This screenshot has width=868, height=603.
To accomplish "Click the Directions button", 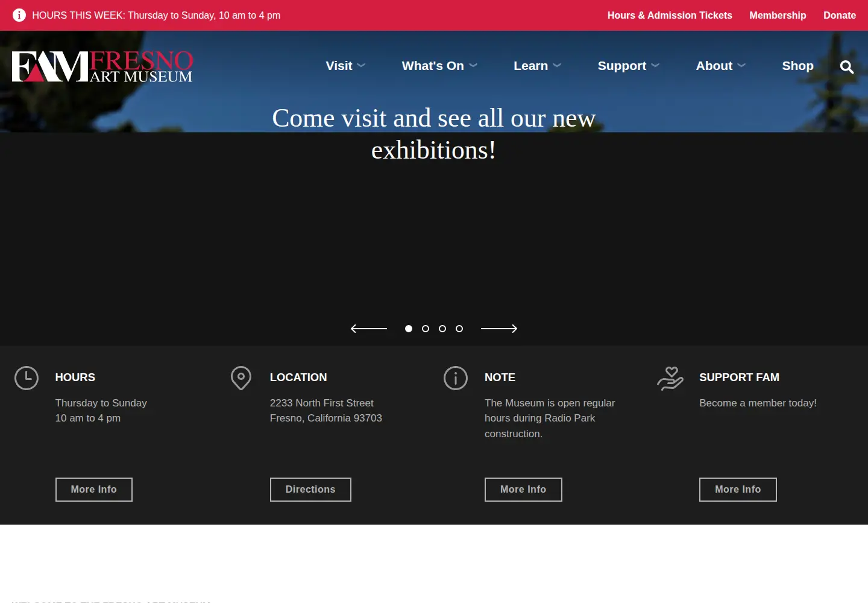I will coord(310,490).
